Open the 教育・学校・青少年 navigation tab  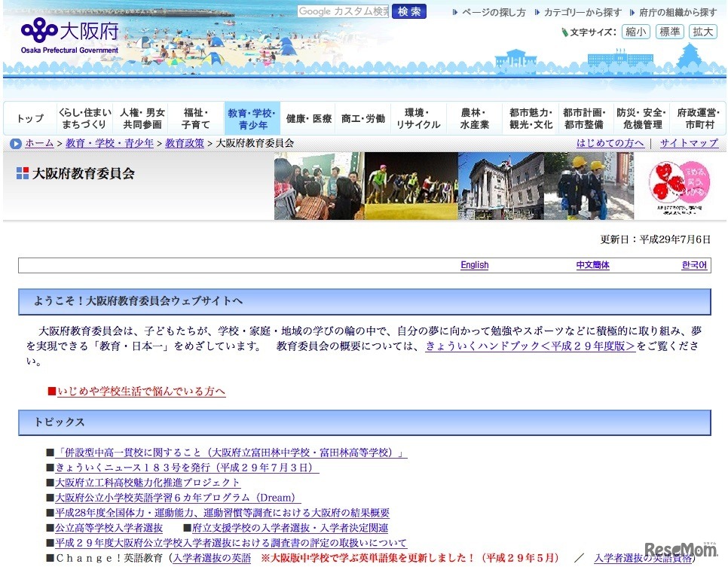(252, 119)
